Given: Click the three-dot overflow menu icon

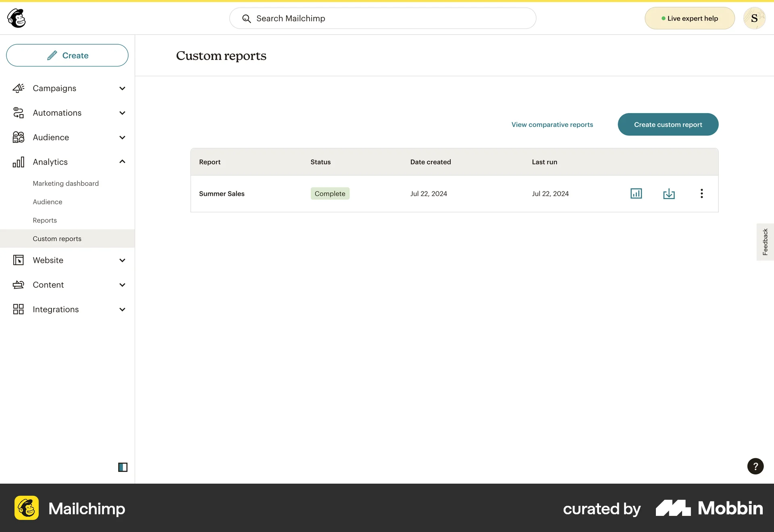Looking at the screenshot, I should coord(702,193).
